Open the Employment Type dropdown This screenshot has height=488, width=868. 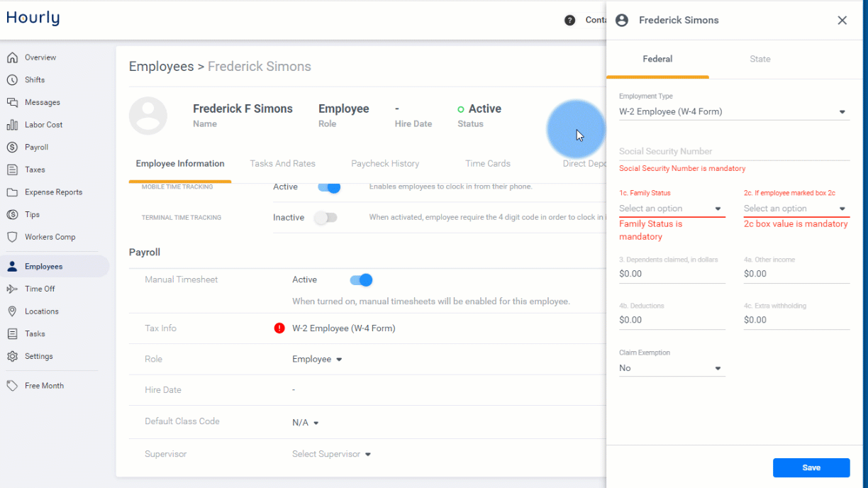pyautogui.click(x=734, y=111)
